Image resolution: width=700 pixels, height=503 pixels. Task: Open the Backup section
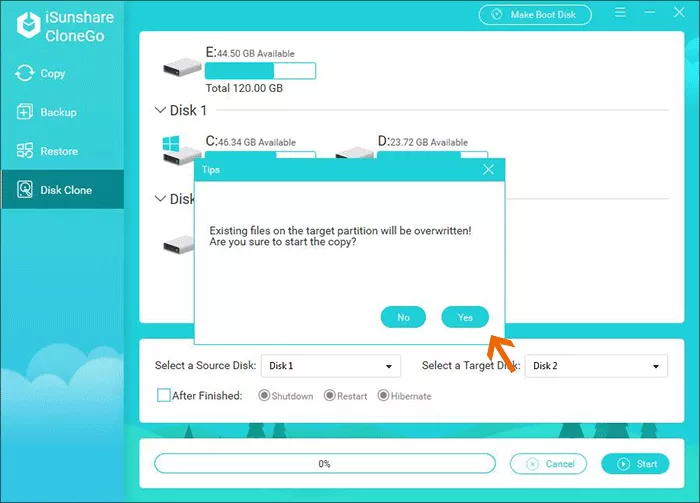pos(62,112)
